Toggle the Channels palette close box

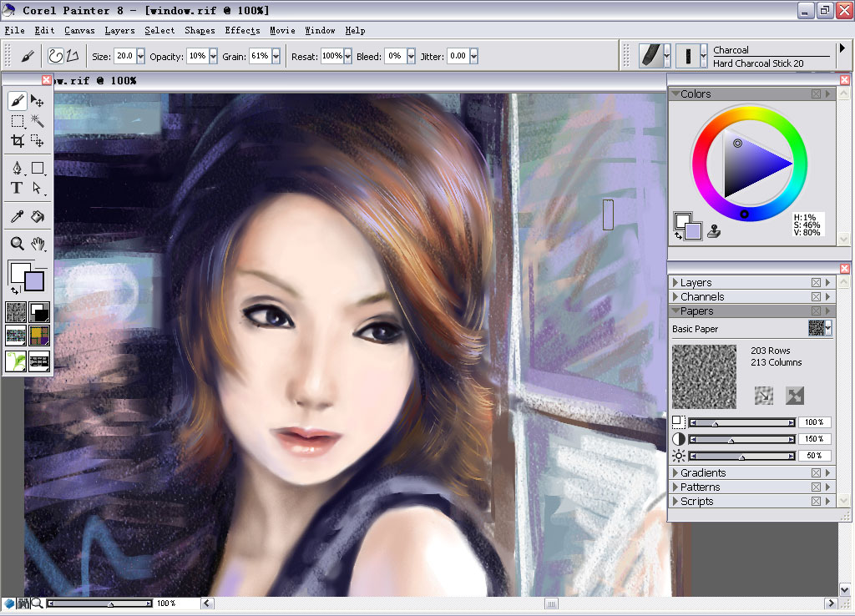tap(816, 296)
